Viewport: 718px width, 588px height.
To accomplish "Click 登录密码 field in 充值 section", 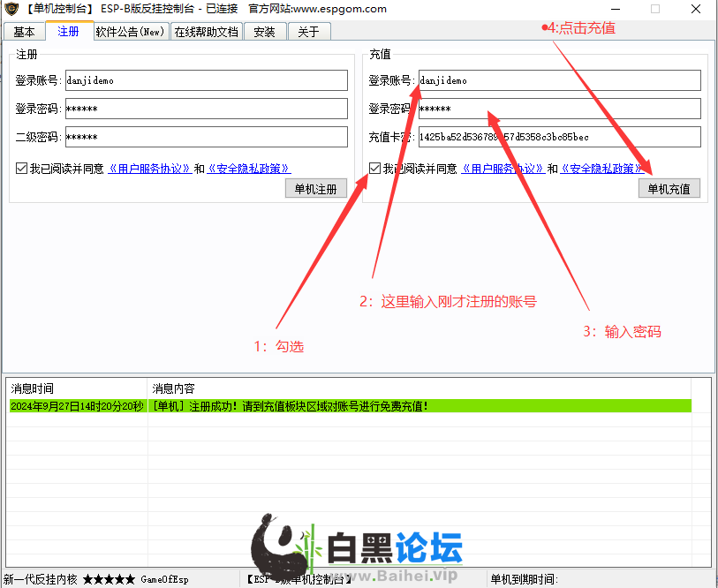I will coord(560,109).
